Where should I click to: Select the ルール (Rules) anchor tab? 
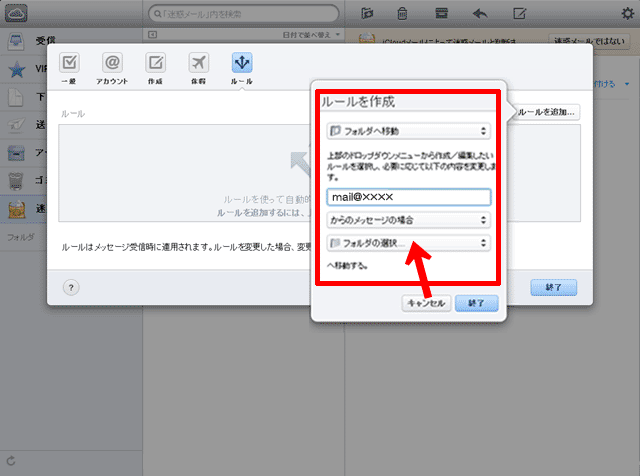(241, 66)
